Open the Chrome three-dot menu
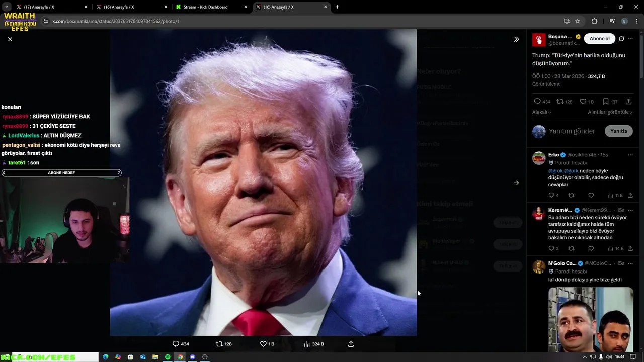Screen dimensions: 644x362 click(x=637, y=21)
